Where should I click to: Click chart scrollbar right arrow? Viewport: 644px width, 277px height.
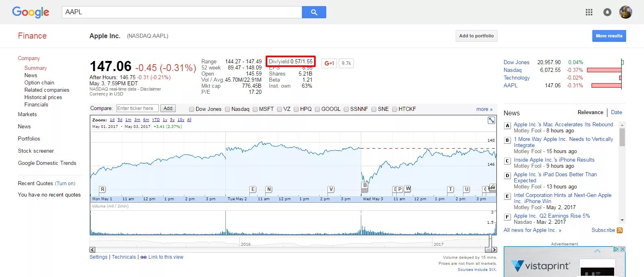pyautogui.click(x=494, y=250)
